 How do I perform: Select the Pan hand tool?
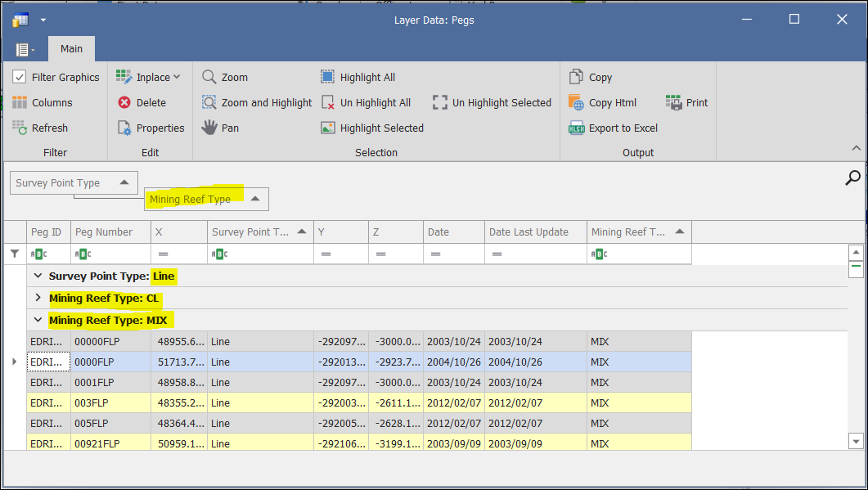209,128
